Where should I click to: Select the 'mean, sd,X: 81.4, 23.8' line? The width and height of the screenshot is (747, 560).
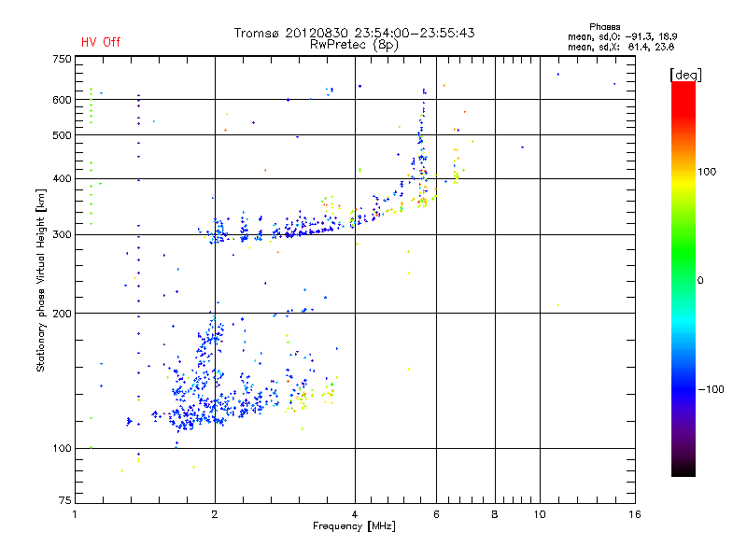click(621, 47)
